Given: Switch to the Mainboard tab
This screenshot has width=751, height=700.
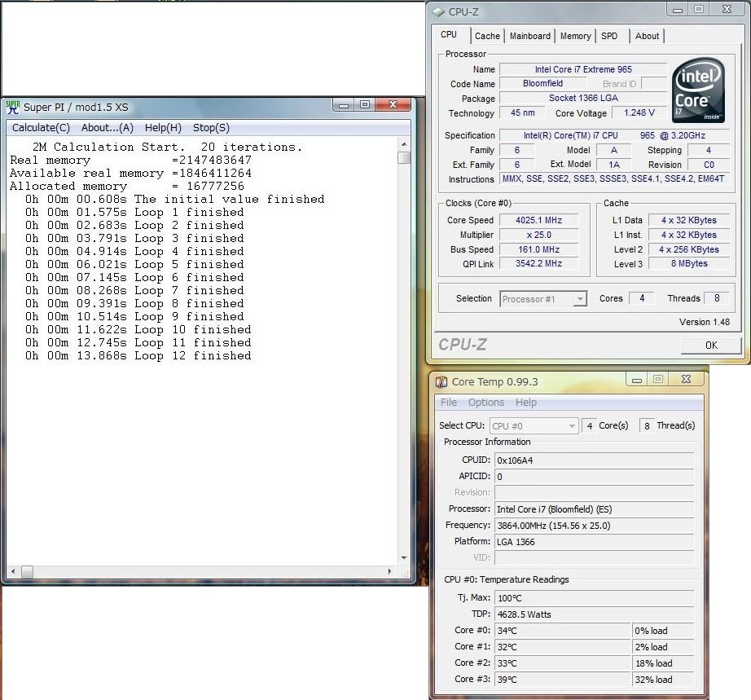Looking at the screenshot, I should [529, 36].
